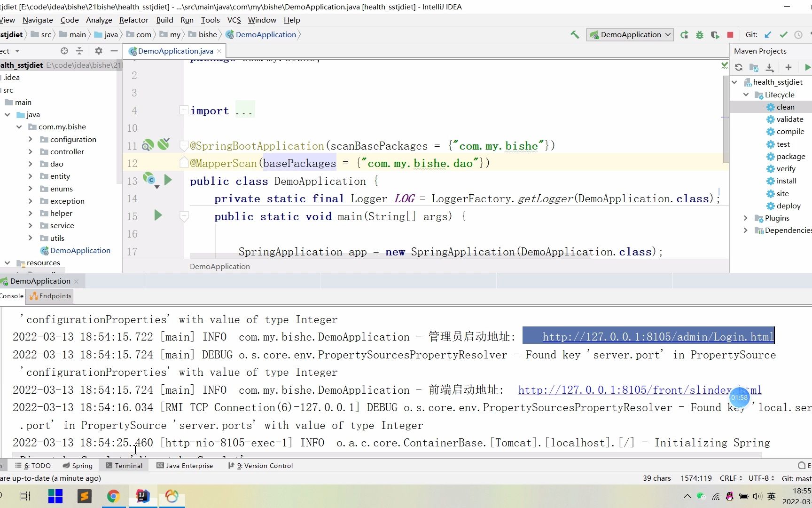Click the Build project hammer icon
812x508 pixels.
point(574,34)
